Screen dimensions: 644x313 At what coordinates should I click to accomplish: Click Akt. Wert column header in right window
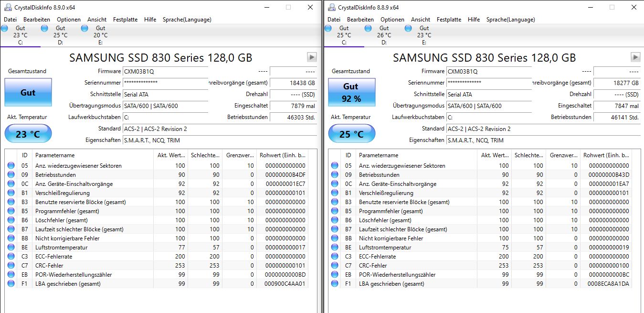(x=495, y=155)
